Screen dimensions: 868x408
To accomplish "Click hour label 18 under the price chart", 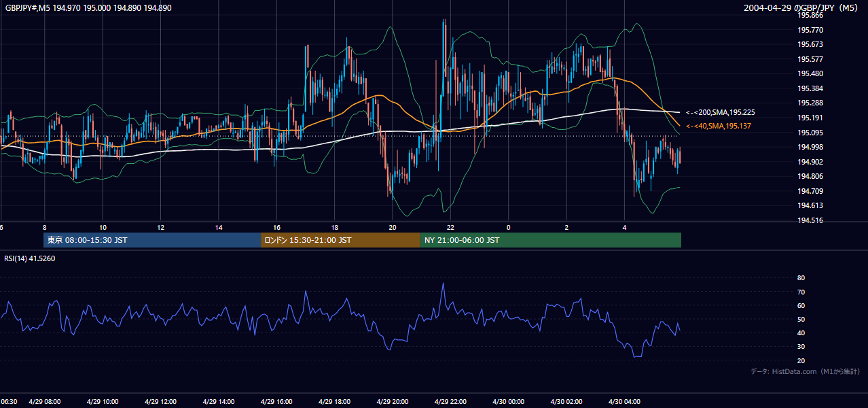I will pyautogui.click(x=335, y=227).
